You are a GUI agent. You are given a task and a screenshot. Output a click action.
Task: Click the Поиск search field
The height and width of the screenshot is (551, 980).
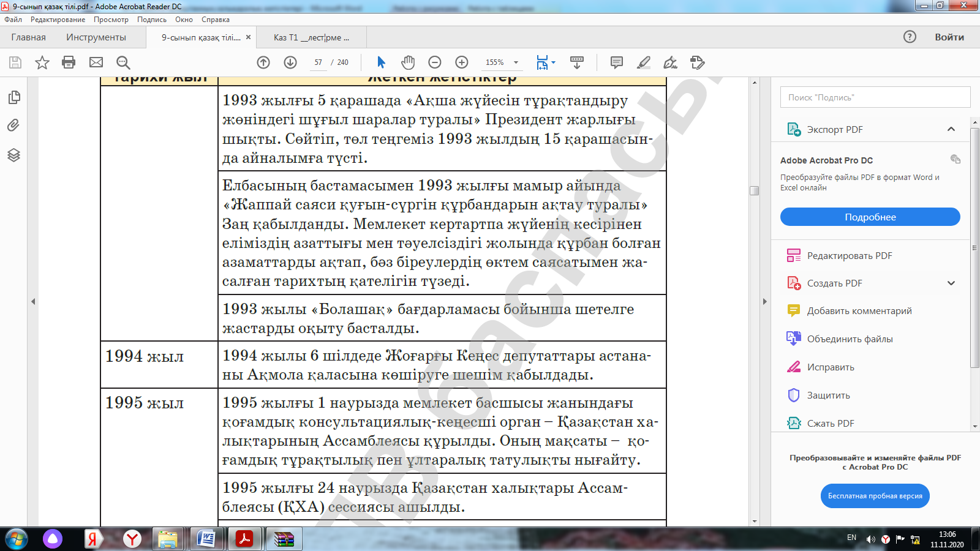pos(875,97)
